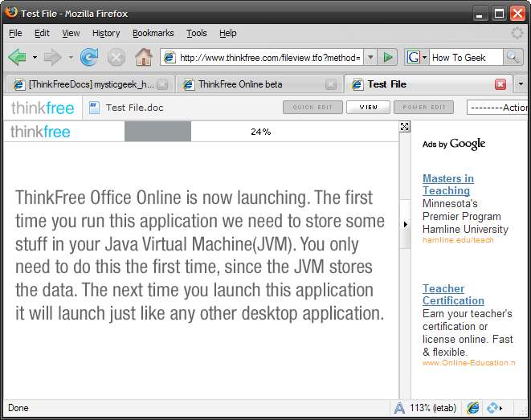Open the Masters in Teaching ad link

448,185
